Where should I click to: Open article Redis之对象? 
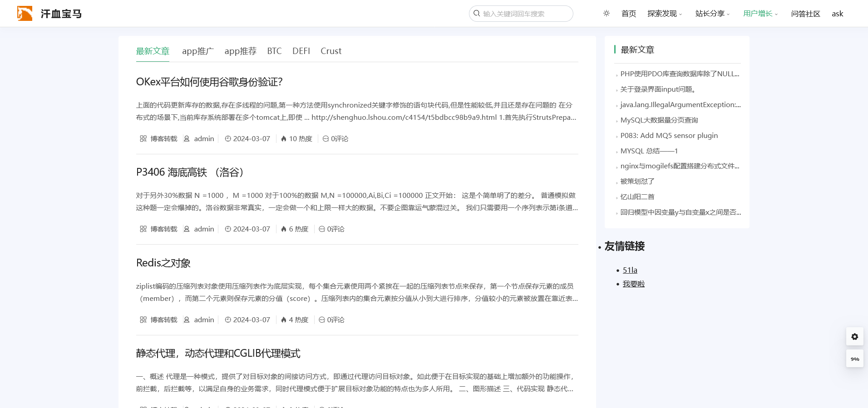tap(163, 263)
